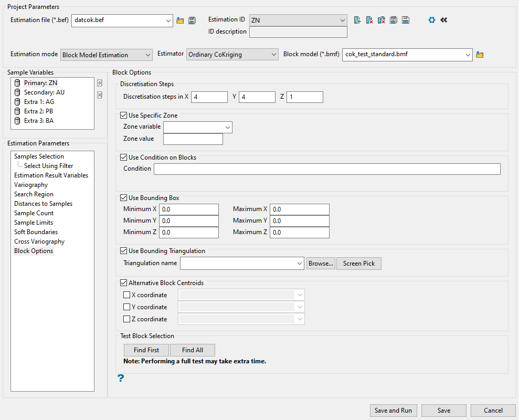Click the Condition input field
The width and height of the screenshot is (519, 420).
click(326, 169)
